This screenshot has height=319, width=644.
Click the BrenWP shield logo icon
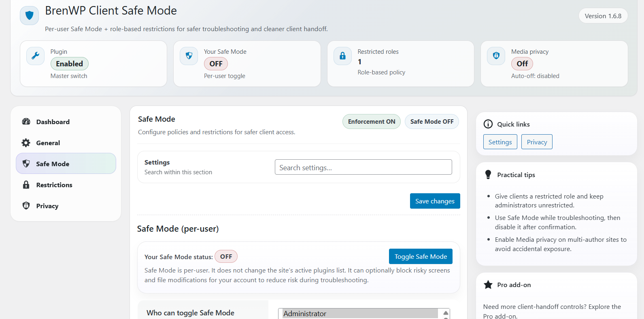29,16
